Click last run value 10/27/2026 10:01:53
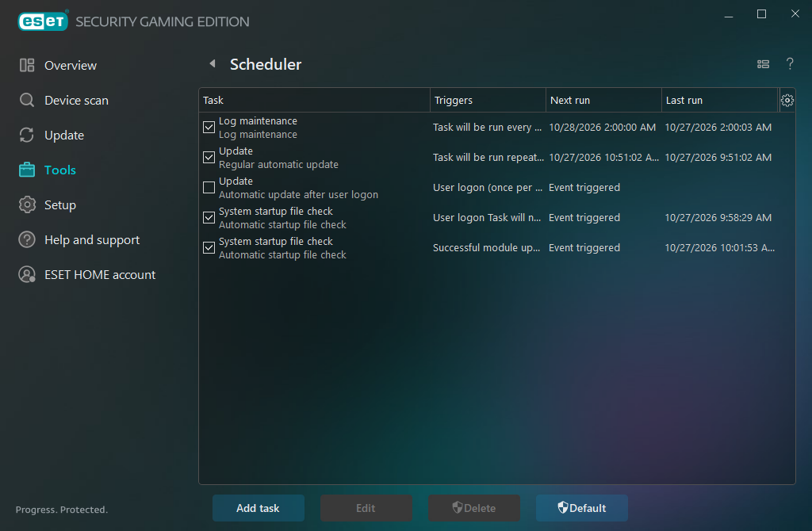The width and height of the screenshot is (812, 531). pyautogui.click(x=720, y=247)
